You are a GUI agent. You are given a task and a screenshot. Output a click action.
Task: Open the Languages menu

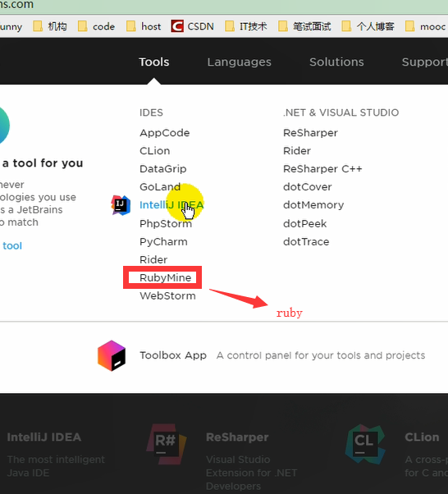[239, 62]
